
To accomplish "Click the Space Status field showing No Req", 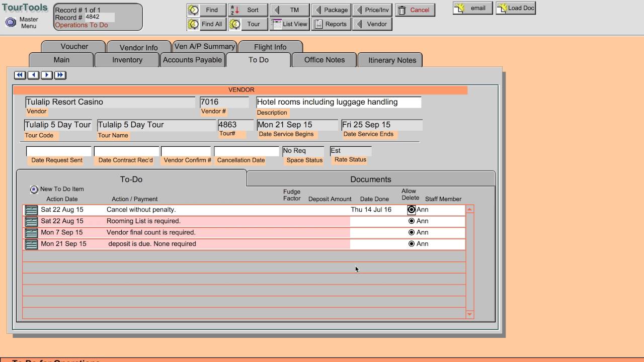I will click(x=303, y=151).
